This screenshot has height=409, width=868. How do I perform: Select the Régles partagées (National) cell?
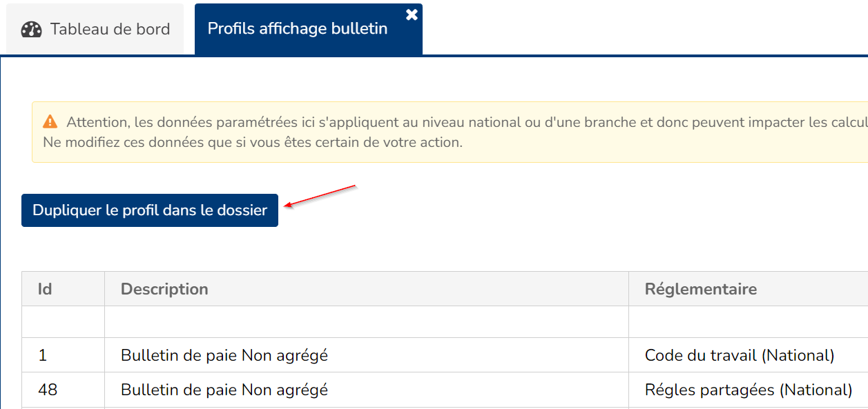point(748,390)
